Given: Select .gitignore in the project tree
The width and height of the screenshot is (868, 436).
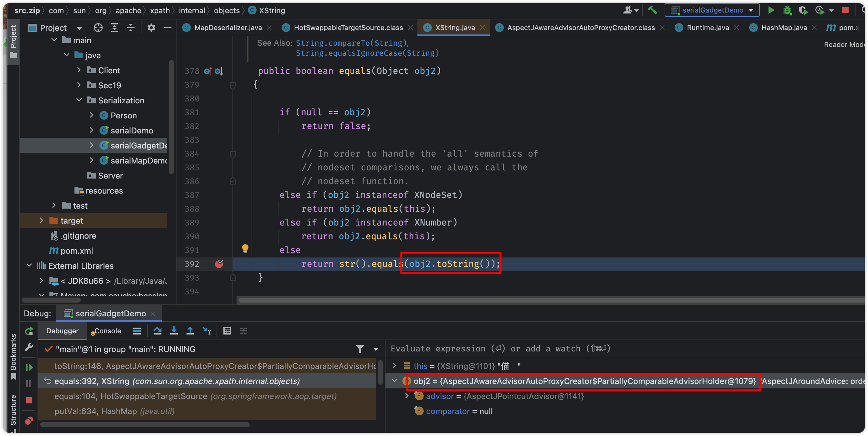Looking at the screenshot, I should click(78, 236).
